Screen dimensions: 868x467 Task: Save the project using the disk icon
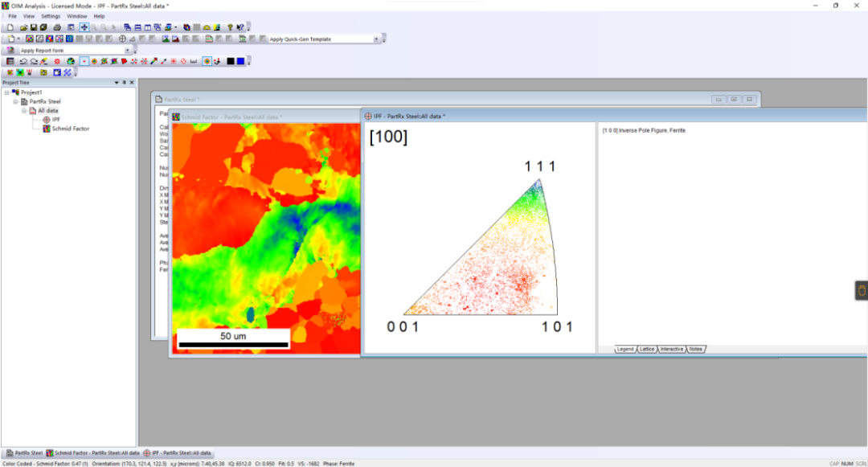tap(35, 27)
